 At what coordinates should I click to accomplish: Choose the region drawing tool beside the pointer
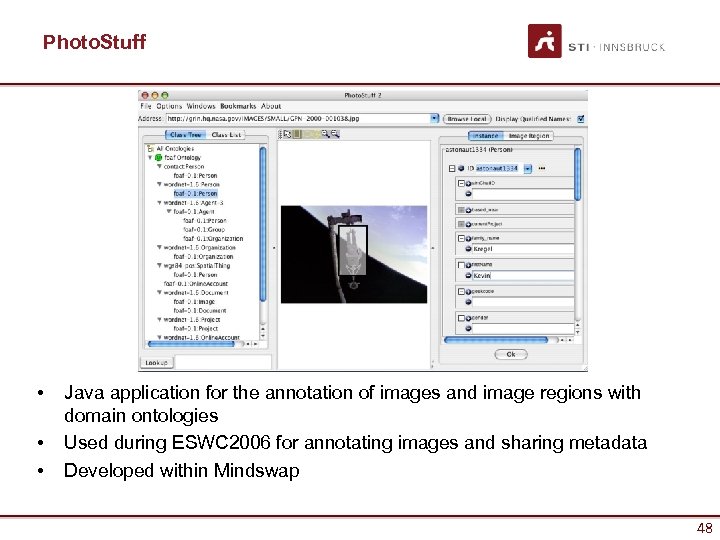coord(297,134)
